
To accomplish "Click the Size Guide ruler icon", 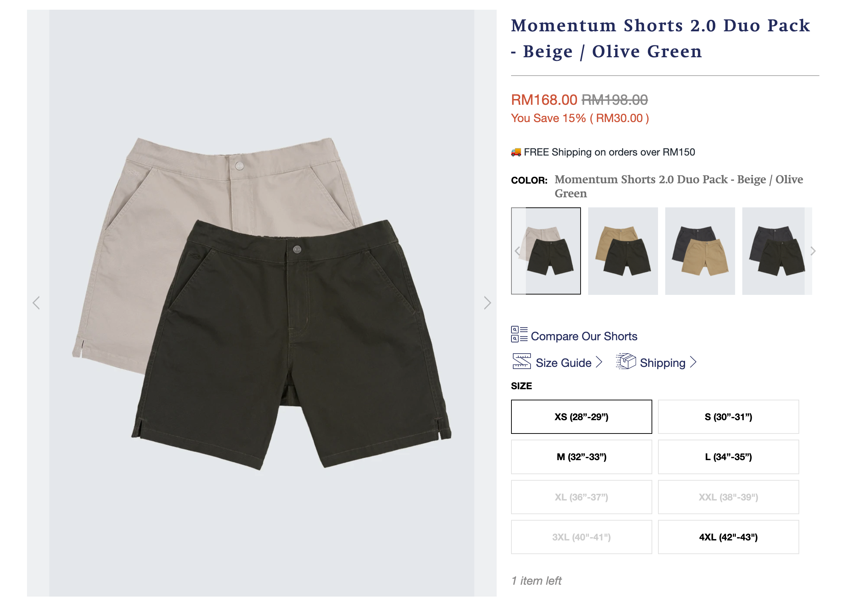I will [x=521, y=361].
